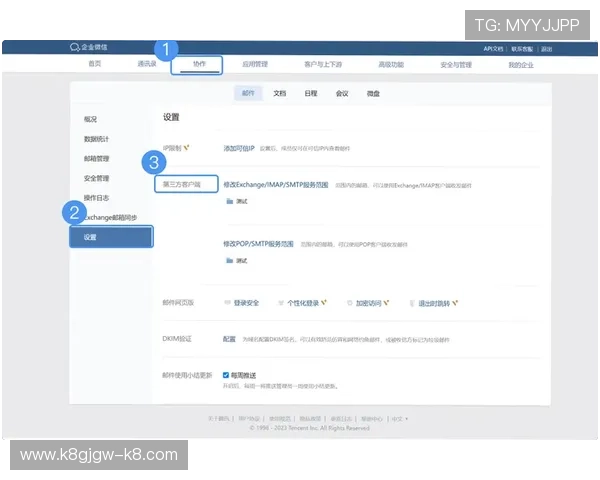
Task: Click 修改POP/SMTP服务范围 link
Action: 258,244
